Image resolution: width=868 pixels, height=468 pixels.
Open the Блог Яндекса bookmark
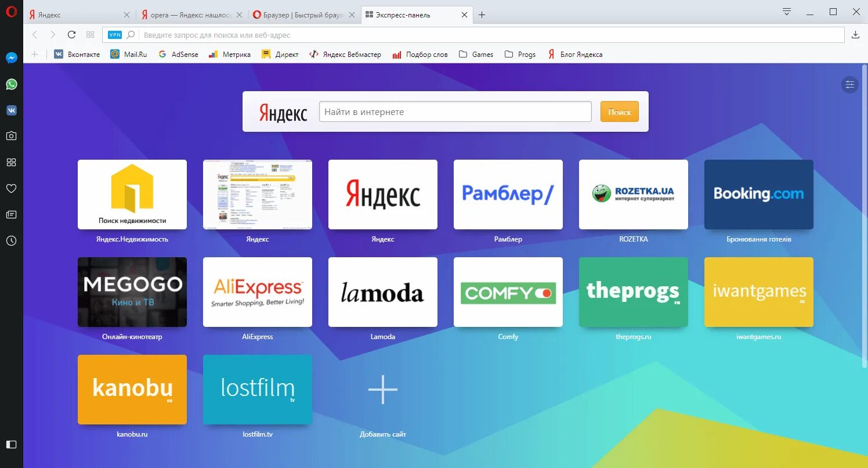click(x=575, y=54)
